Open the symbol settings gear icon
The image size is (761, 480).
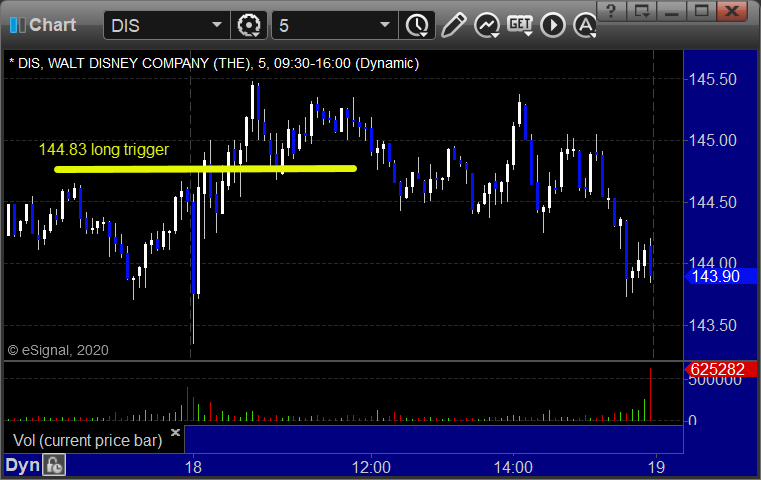249,25
